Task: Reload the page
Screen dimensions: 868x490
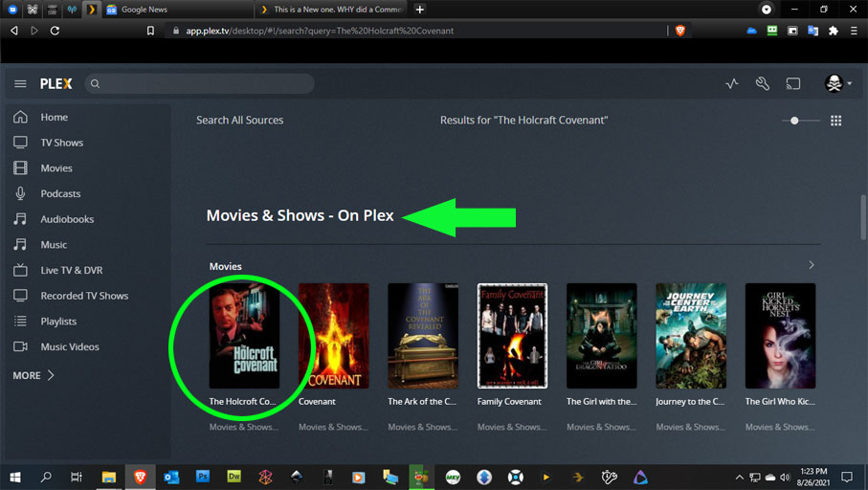Action: pos(55,31)
